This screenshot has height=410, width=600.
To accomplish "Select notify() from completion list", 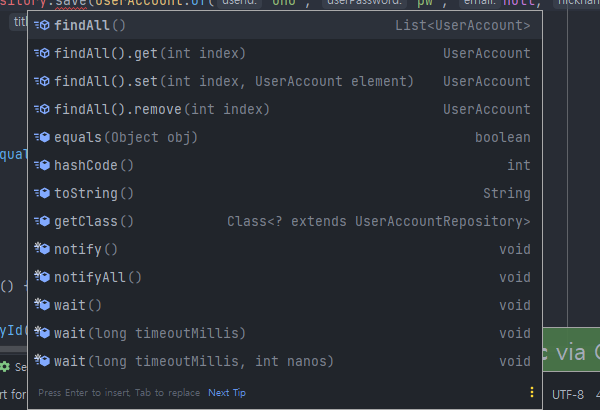I will tap(285, 249).
